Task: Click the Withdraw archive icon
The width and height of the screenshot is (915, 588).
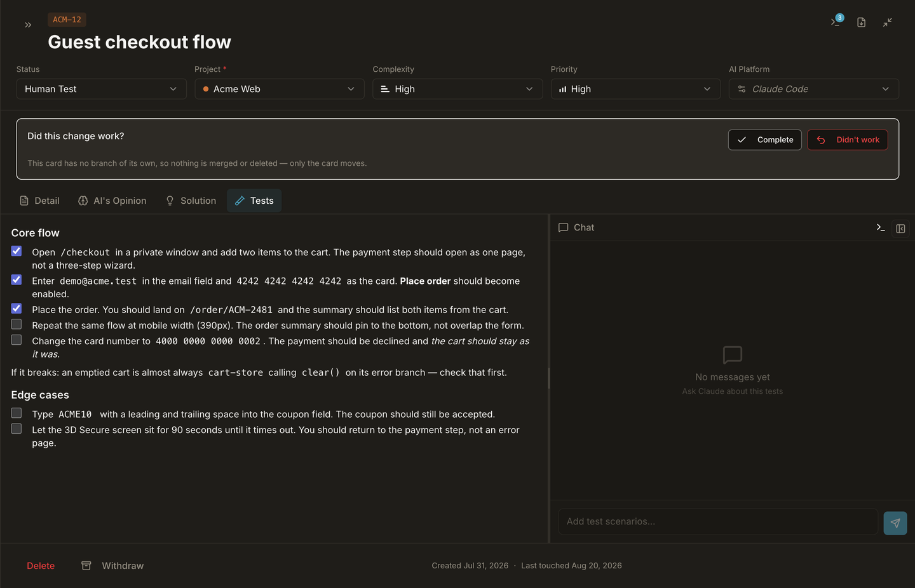Action: click(x=86, y=565)
